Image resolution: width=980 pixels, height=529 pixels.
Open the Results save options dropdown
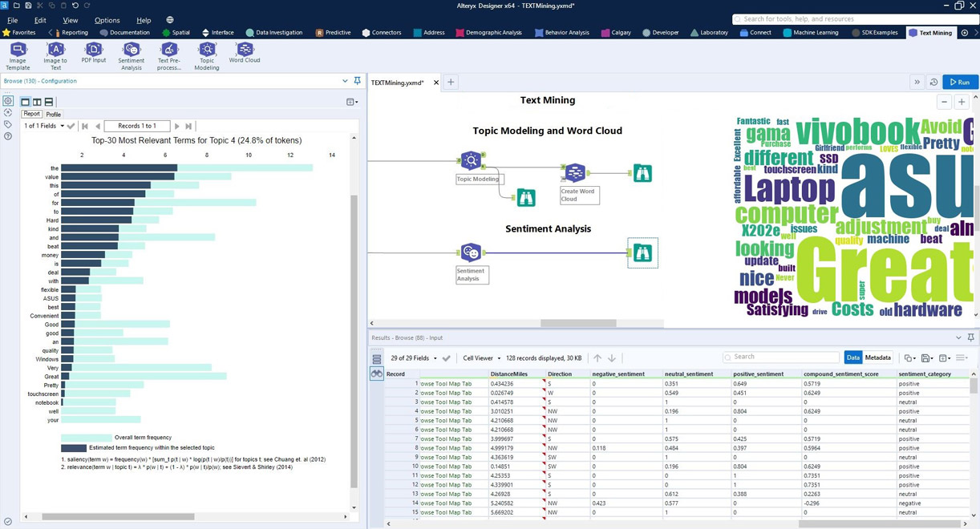click(x=927, y=358)
